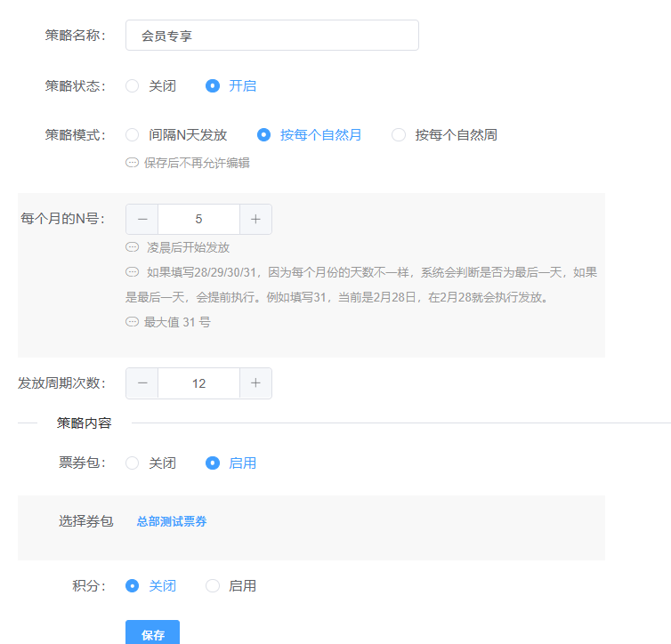Disable 票券包 by selecting 关闭
Screen dimensions: 671x644
133,463
